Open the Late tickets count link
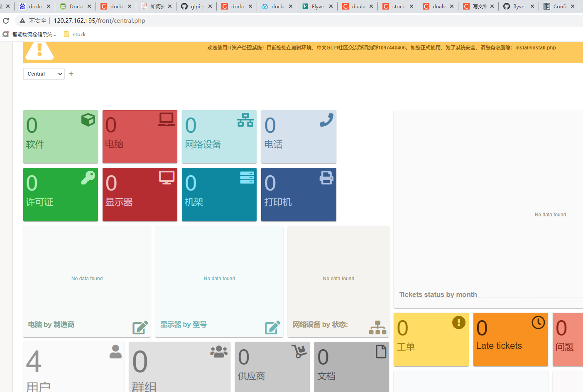 482,328
